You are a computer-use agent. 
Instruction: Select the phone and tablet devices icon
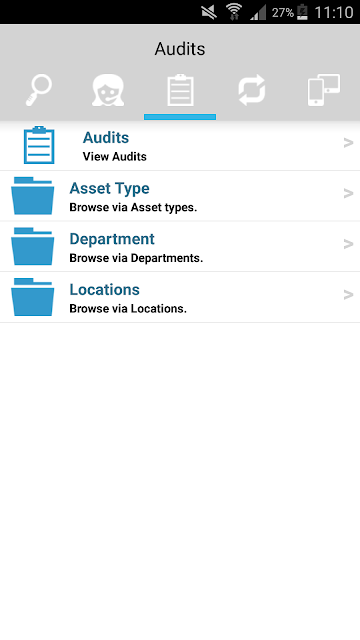coord(324,90)
